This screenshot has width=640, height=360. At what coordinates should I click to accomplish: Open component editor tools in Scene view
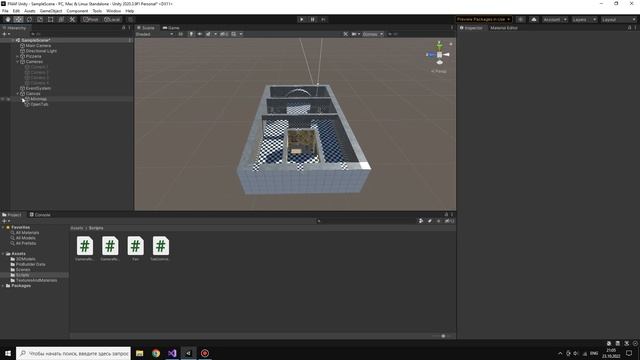(x=345, y=34)
